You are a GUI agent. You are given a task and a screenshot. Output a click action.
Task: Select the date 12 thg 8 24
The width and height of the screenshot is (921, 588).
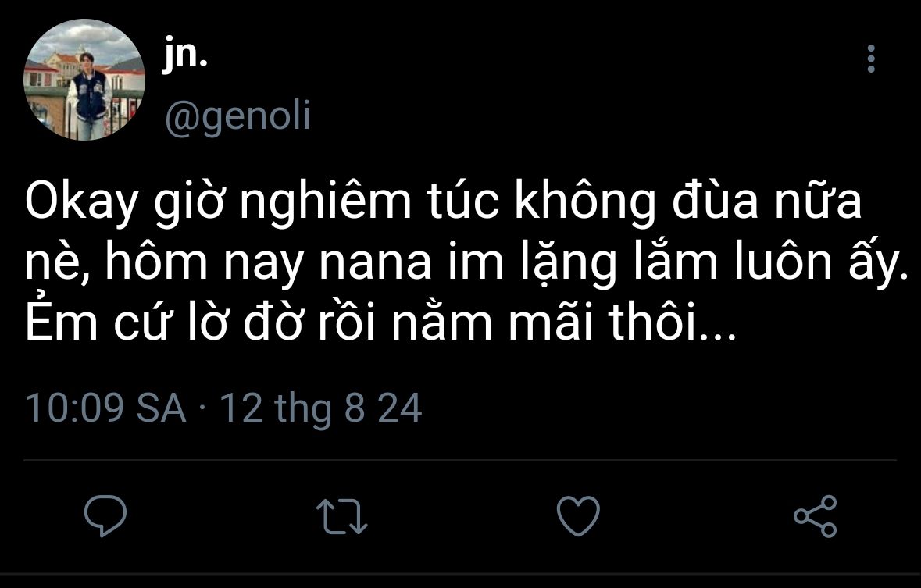[x=321, y=408]
